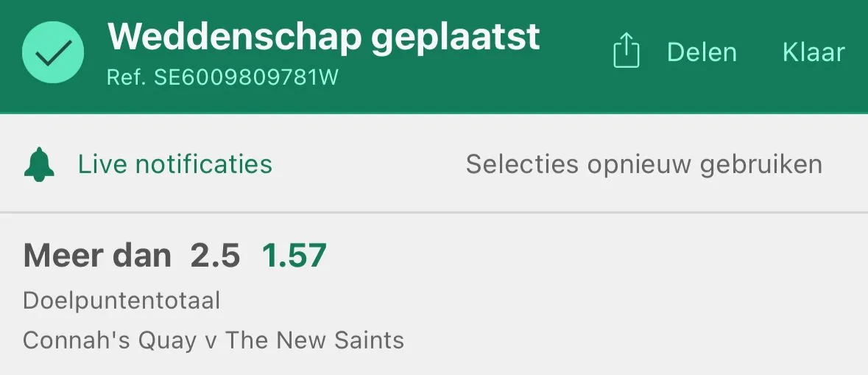
Task: Click the Connah's Quay team name
Action: click(x=110, y=340)
